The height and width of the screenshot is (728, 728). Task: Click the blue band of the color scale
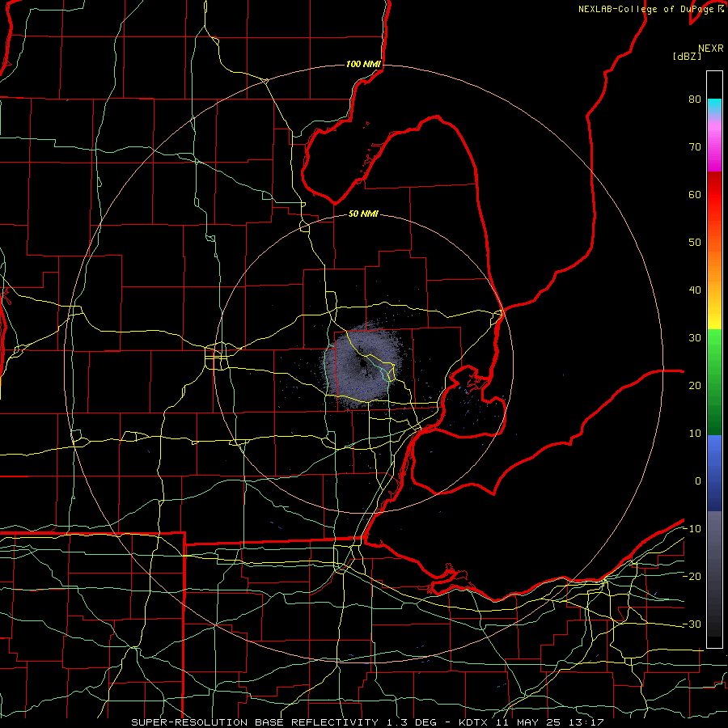pos(714,473)
